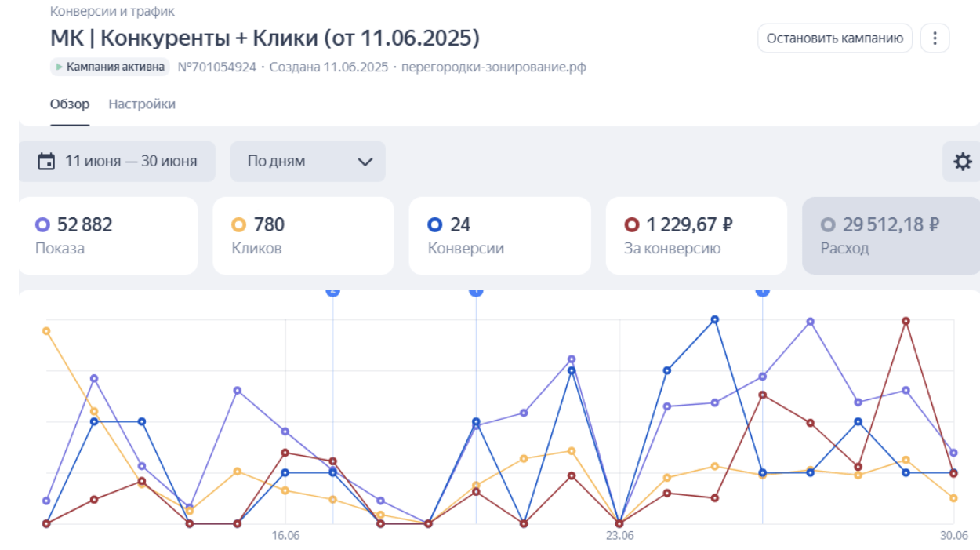Click the gray ring icon beside 29 512,18 ₽

click(828, 225)
